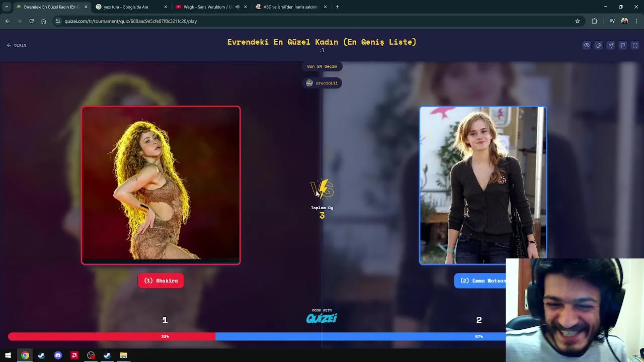Click the red 33% vote bar

[112, 336]
